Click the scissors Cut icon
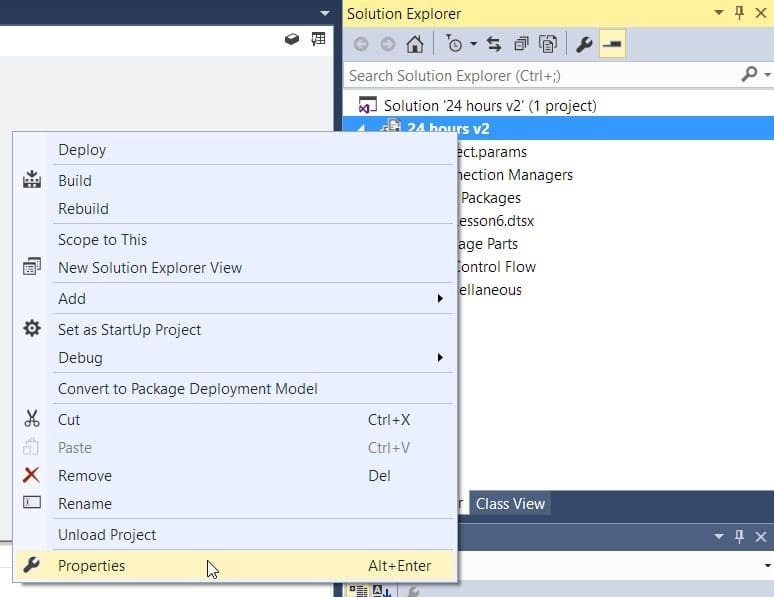This screenshot has height=597, width=774. coord(32,418)
